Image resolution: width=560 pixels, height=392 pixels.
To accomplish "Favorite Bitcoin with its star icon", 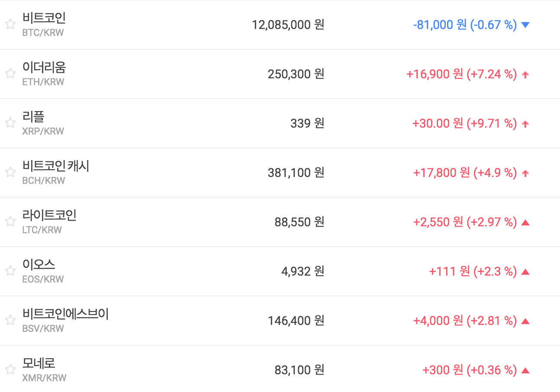I will coord(10,24).
